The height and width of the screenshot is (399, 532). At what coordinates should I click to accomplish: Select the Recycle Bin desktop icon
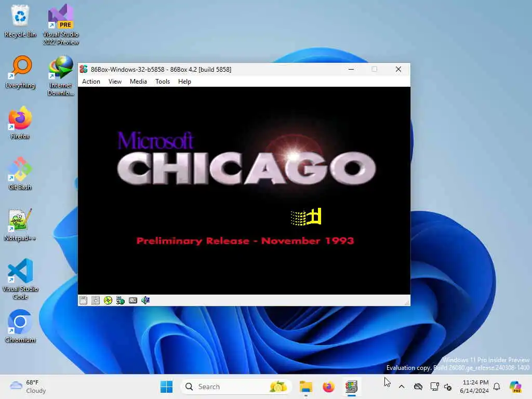coord(20,21)
